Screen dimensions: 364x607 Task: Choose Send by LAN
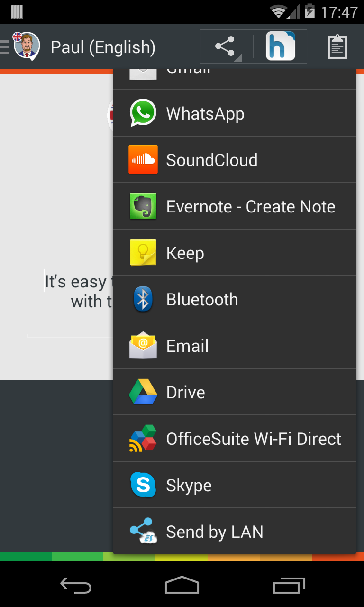[235, 531]
